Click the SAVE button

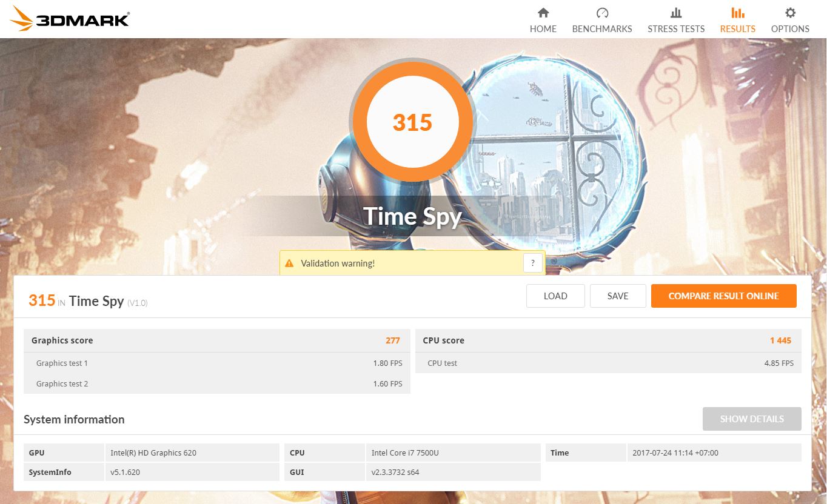pos(618,296)
